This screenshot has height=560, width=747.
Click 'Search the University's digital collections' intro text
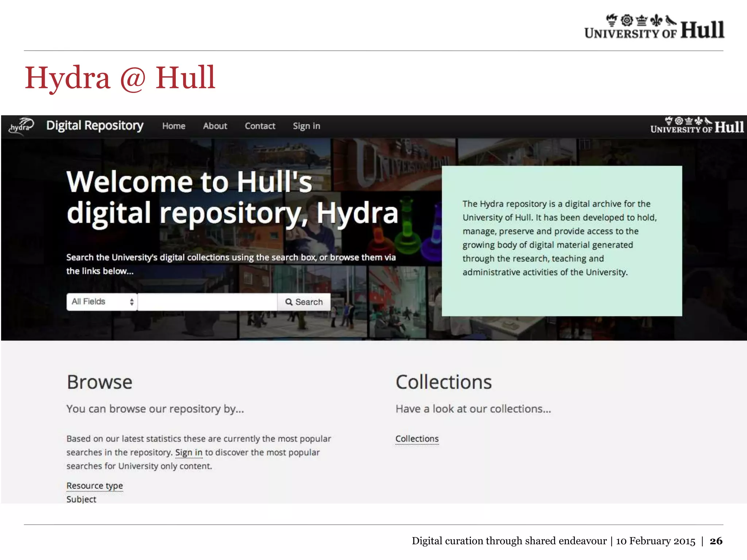(231, 264)
